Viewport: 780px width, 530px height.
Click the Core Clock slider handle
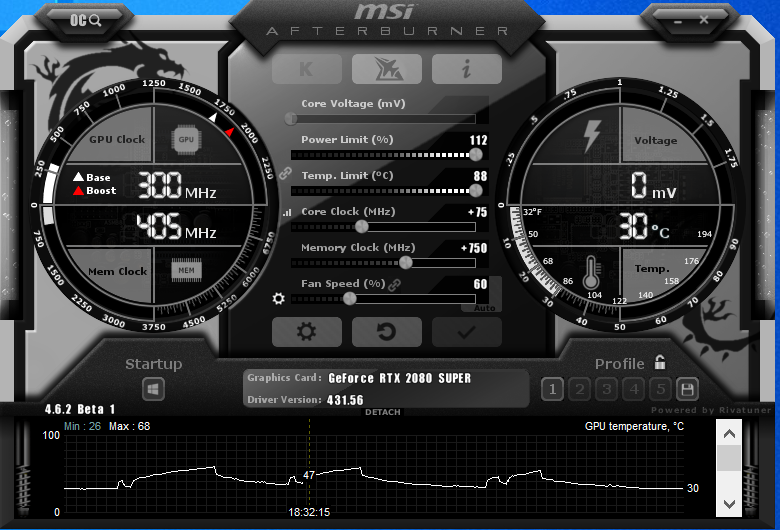362,226
